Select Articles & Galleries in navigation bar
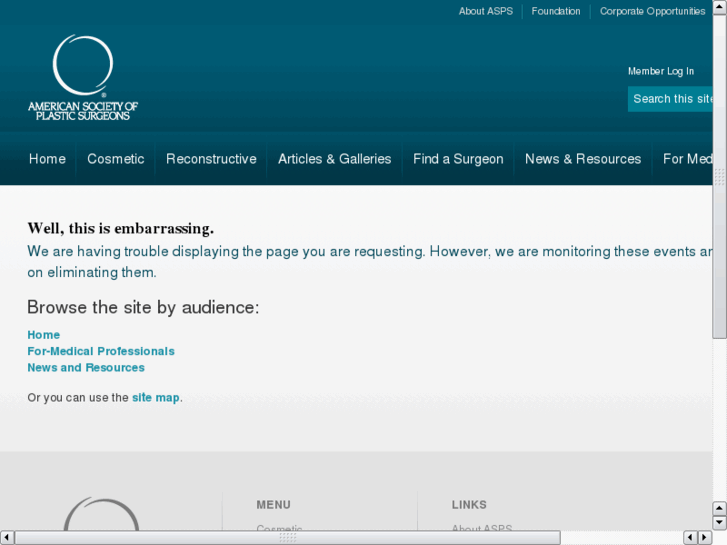This screenshot has height=545, width=727. coord(335,159)
